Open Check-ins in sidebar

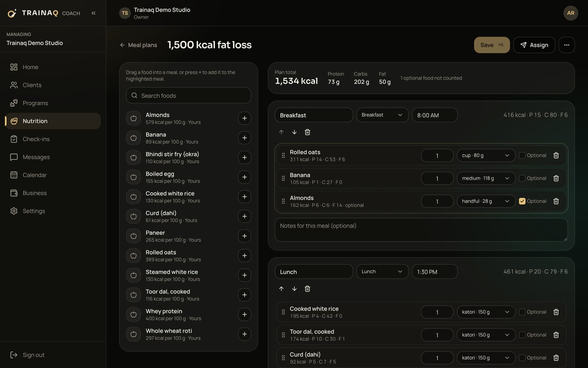point(53,139)
